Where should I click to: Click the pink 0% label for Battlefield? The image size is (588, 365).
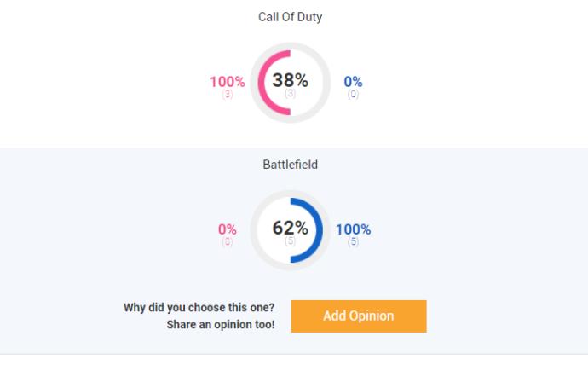[228, 229]
